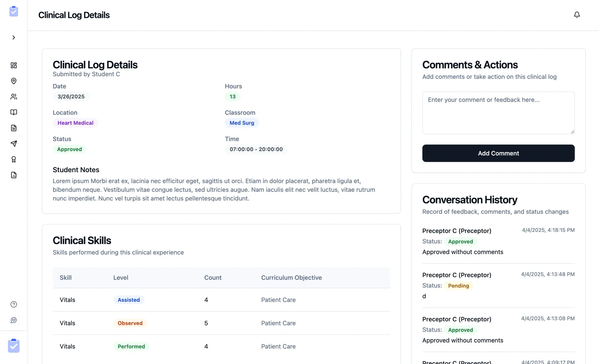Viewport: 599px width, 364px height.
Task: Open the users sidebar icon
Action: pyautogui.click(x=13, y=97)
